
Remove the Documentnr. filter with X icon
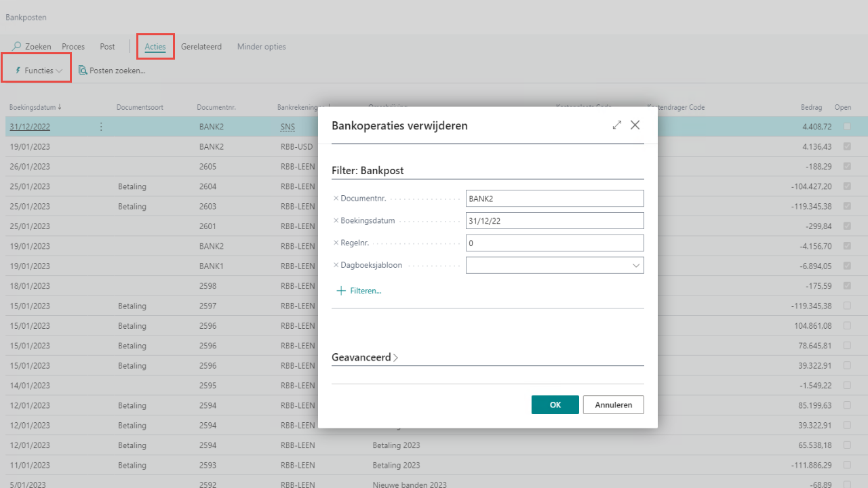pyautogui.click(x=336, y=198)
